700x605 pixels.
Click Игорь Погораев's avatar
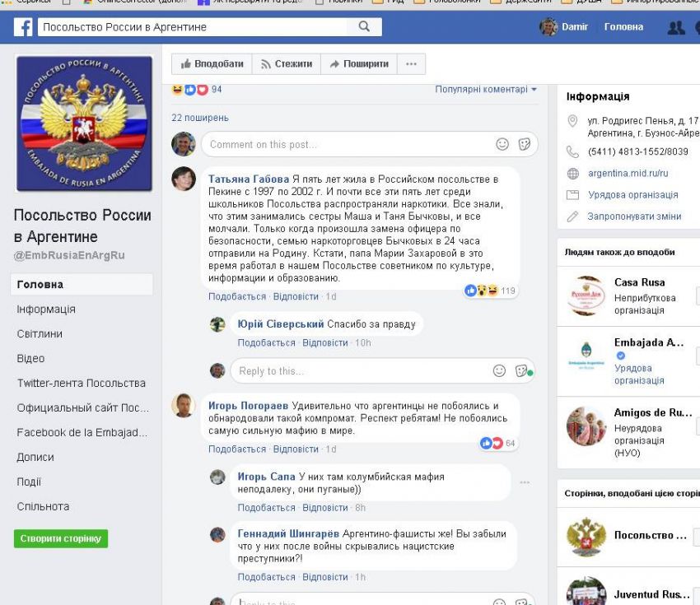184,406
